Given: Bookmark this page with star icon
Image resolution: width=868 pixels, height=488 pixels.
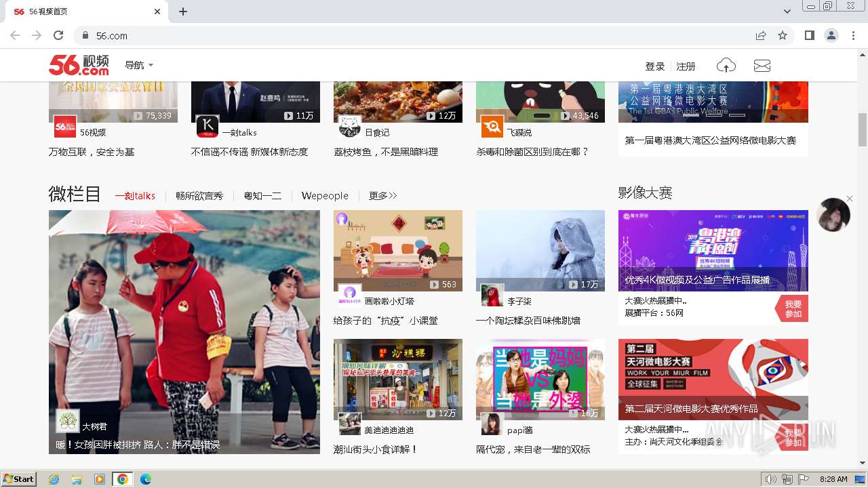Looking at the screenshot, I should point(783,35).
